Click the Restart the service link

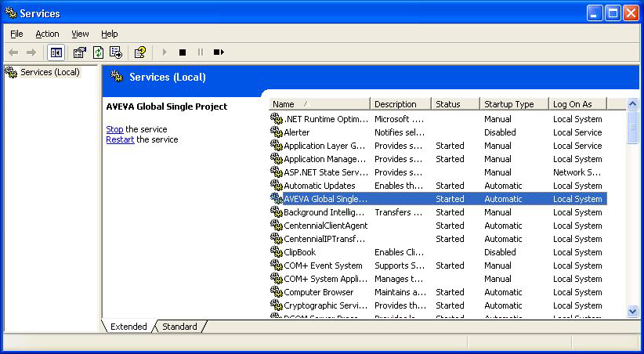coord(120,139)
